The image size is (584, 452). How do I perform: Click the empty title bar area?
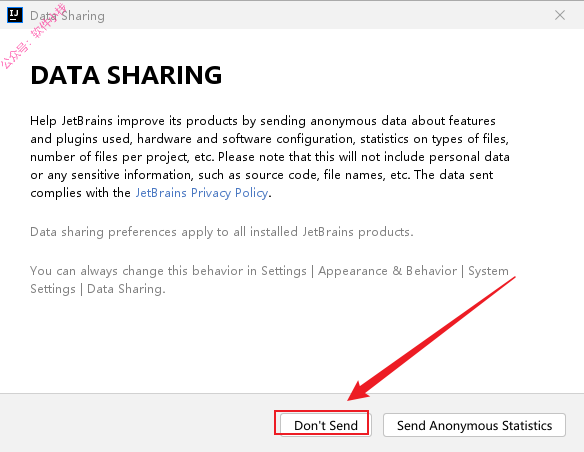[328, 15]
